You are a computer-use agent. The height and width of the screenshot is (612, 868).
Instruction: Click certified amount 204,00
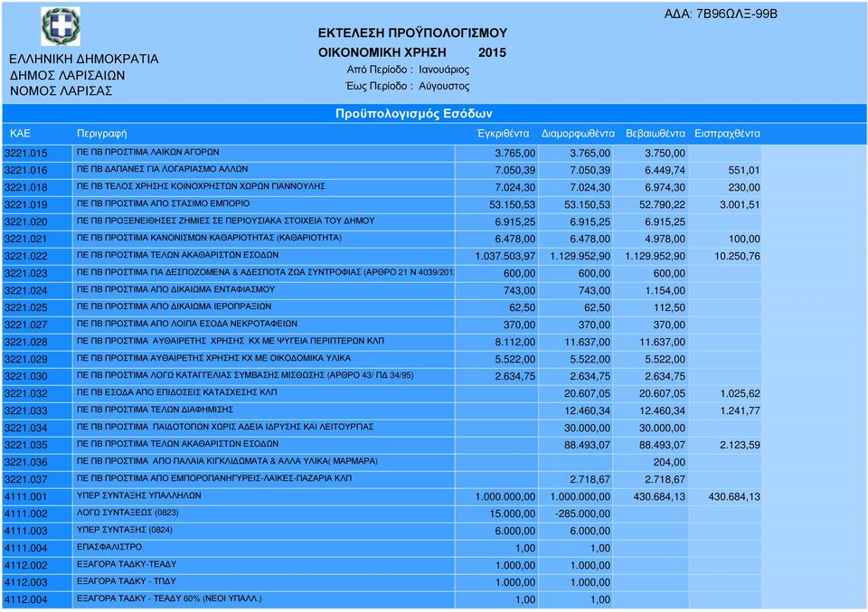coord(669,462)
